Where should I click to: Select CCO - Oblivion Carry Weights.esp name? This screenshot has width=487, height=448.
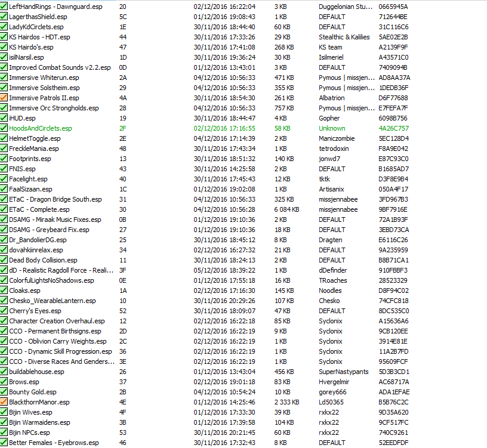58,341
